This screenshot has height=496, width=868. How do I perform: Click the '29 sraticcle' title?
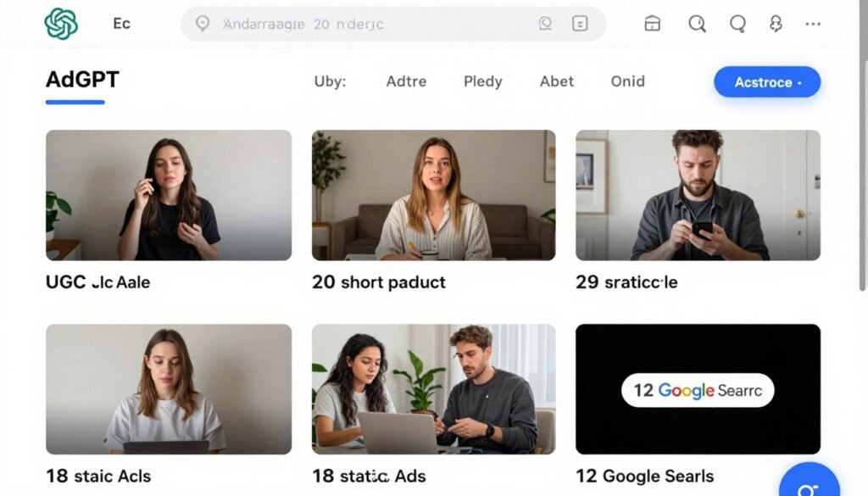[x=626, y=282]
